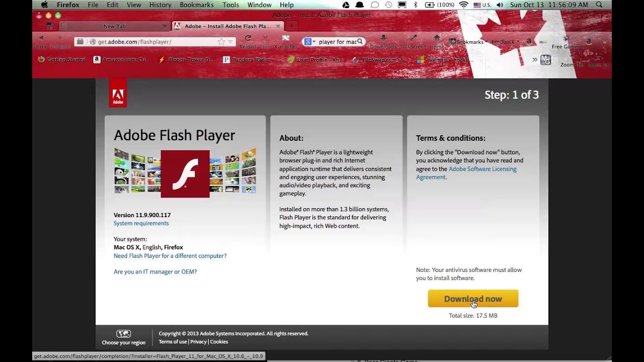The width and height of the screenshot is (644, 362).
Task: Open the Hotmail bookmark
Action: click(x=445, y=59)
